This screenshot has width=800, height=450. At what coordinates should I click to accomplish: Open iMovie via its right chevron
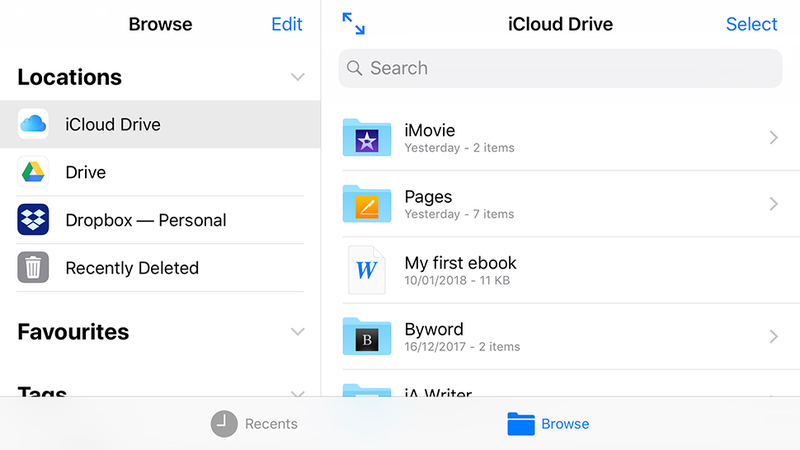[773, 137]
